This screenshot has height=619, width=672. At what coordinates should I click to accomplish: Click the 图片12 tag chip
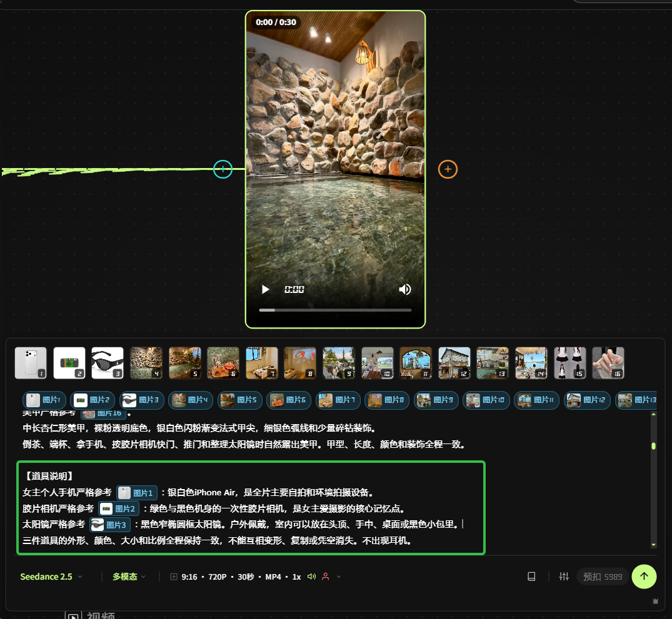[x=587, y=400]
